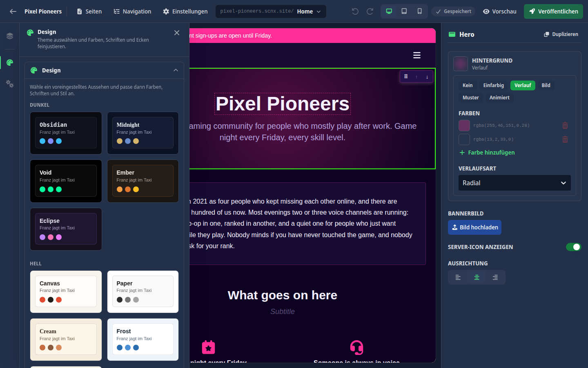
Task: Select the Muster background type
Action: click(471, 98)
